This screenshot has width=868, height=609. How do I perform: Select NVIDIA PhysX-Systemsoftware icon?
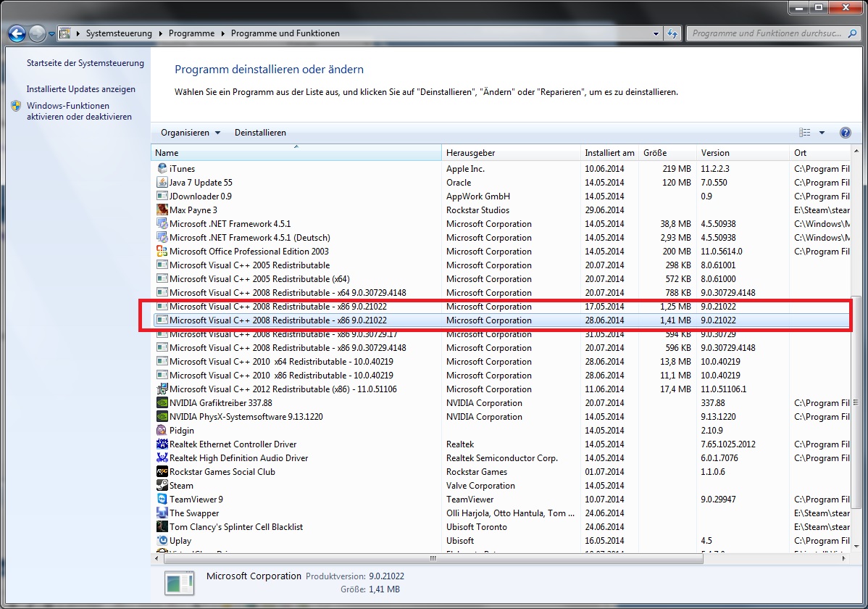coord(162,417)
